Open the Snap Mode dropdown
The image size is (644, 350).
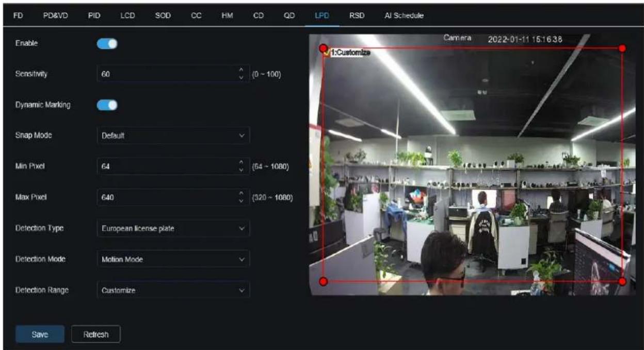click(173, 136)
